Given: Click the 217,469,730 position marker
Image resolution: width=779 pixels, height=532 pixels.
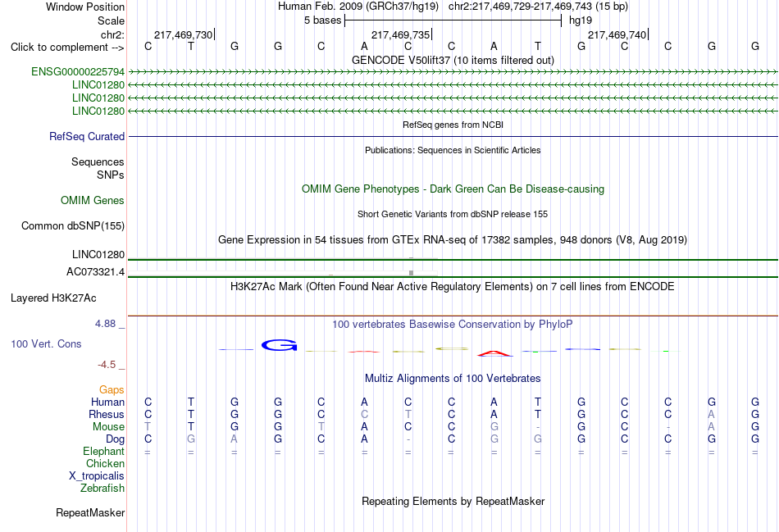Looking at the screenshot, I should click(x=184, y=34).
